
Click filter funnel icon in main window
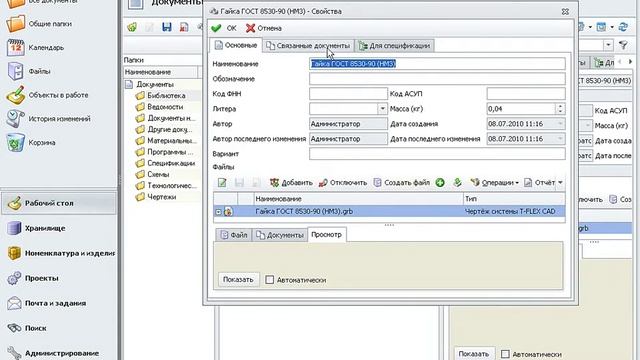pos(623,45)
